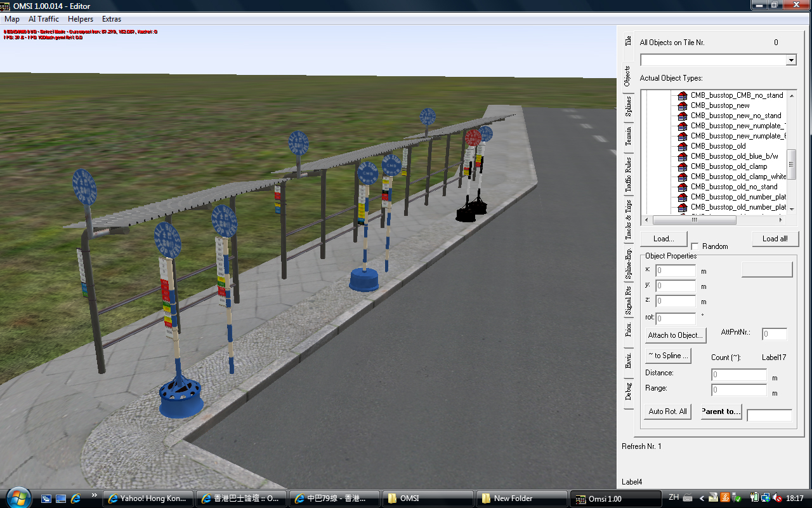
Task: Click the house icon beside CMB_busstop_CMB_no_stand
Action: (683, 95)
